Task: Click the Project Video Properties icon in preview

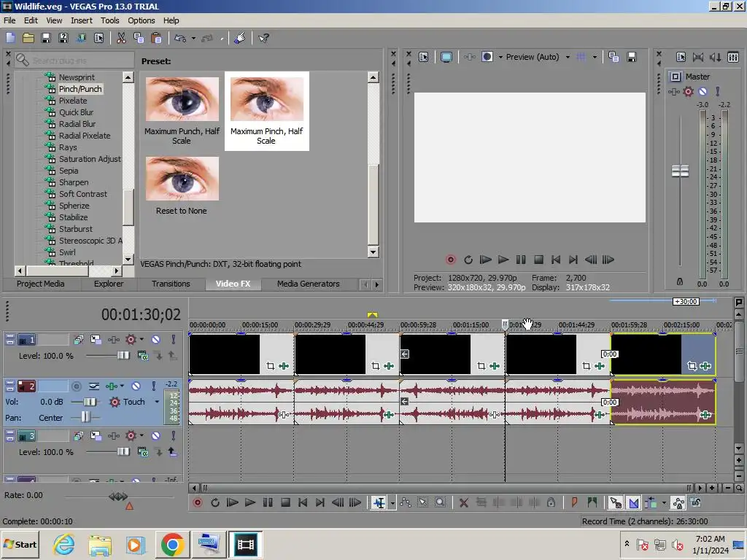Action: pos(424,57)
